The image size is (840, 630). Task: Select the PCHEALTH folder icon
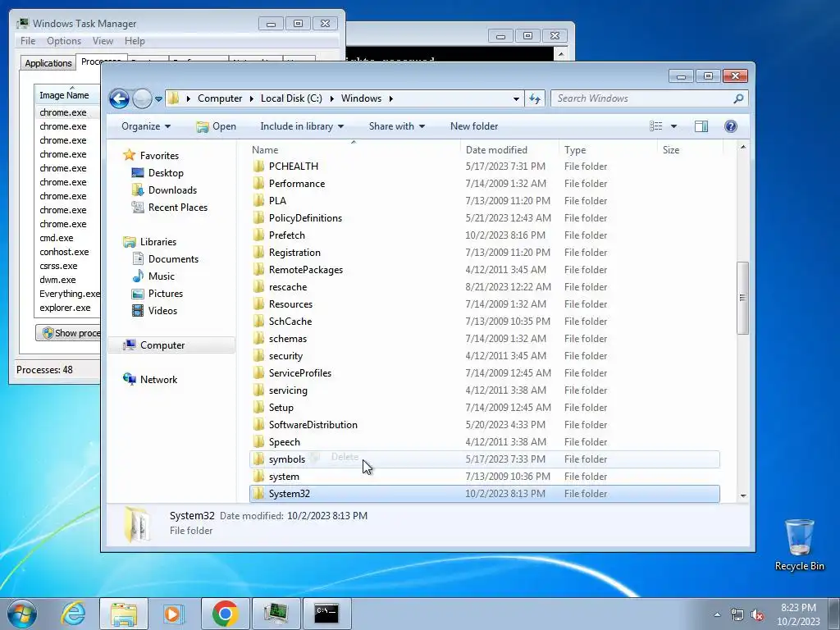(x=258, y=166)
